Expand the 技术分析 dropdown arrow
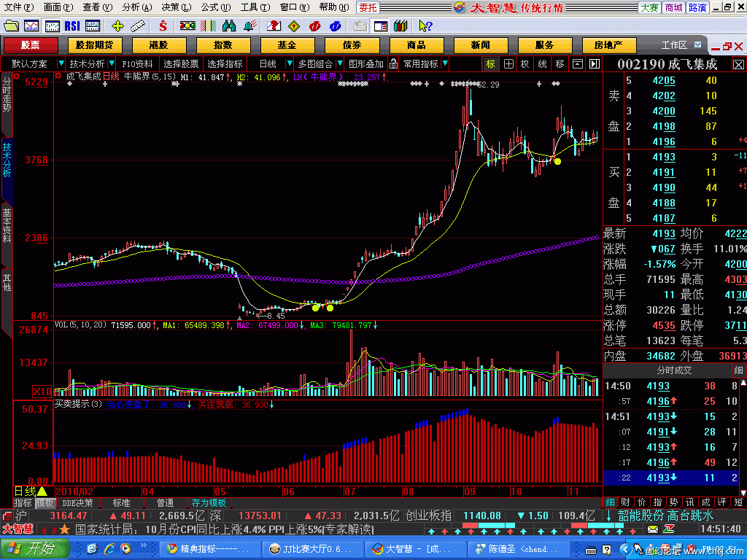Screen dimensions: 747x560 [x=112, y=63]
